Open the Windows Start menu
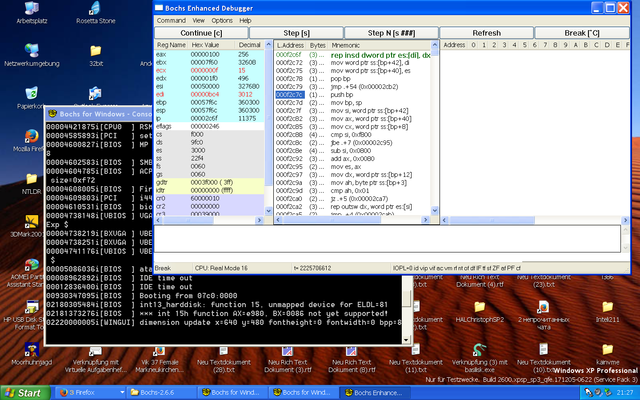 click(x=25, y=393)
